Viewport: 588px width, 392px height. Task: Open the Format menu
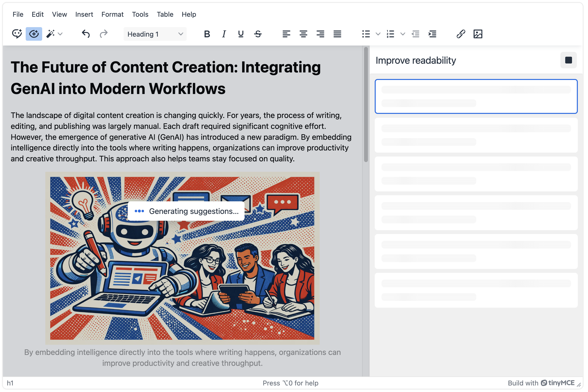click(112, 14)
